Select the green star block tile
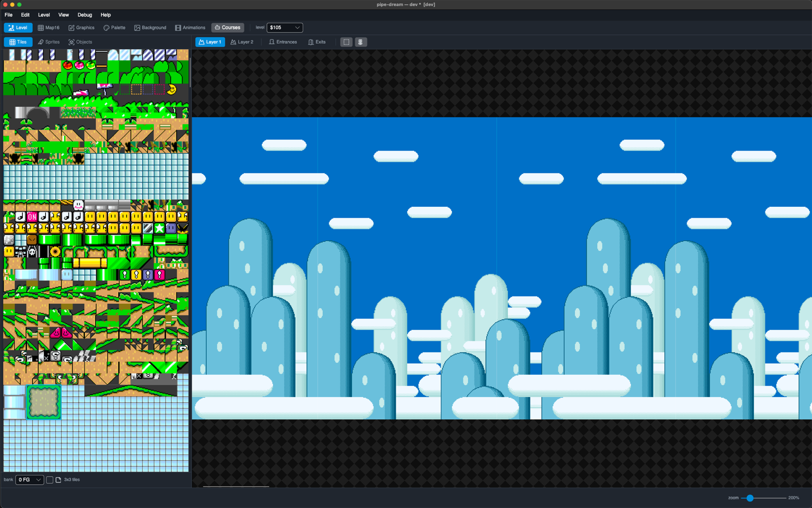Screen dimensions: 812x508 159,228
